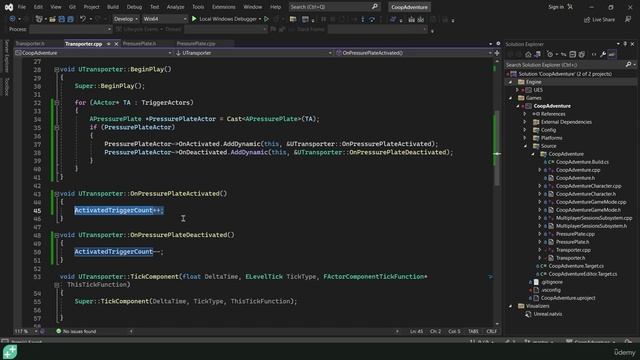Click Pending Changes Filter clock icon
This screenshot has width=640, height=360.
[x=550, y=55]
